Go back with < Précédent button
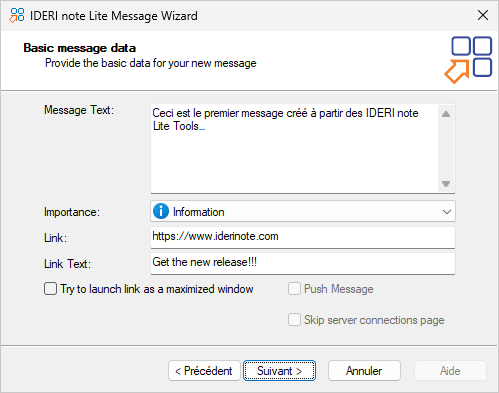This screenshot has width=499, height=393. 204,371
